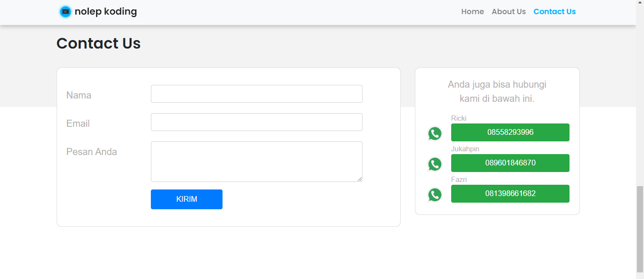The width and height of the screenshot is (644, 279).
Task: Click the nolep koding camera logo icon
Action: coord(65,11)
